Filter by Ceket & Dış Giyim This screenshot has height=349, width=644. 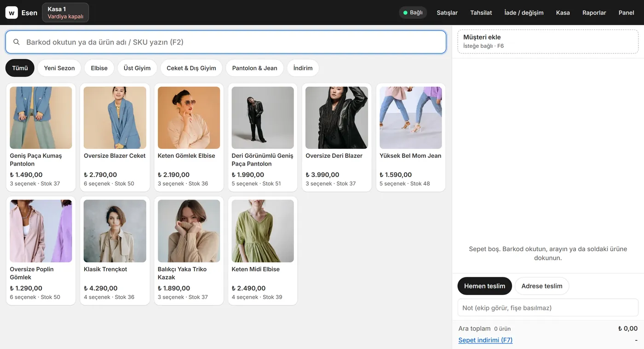pyautogui.click(x=191, y=68)
